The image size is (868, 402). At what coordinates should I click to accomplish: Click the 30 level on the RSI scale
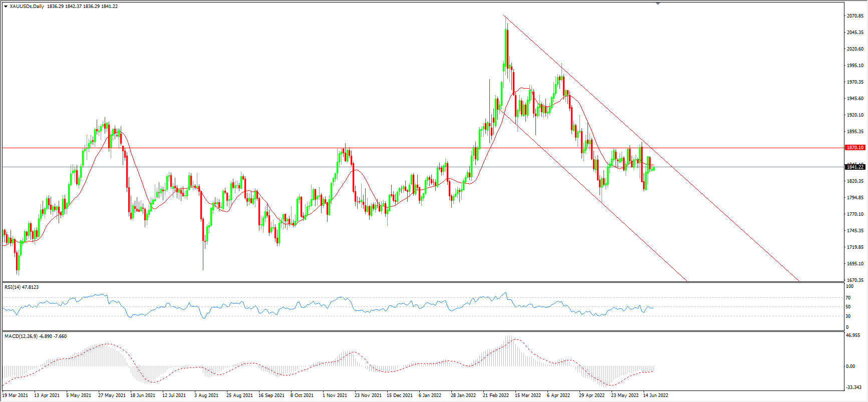[848, 316]
